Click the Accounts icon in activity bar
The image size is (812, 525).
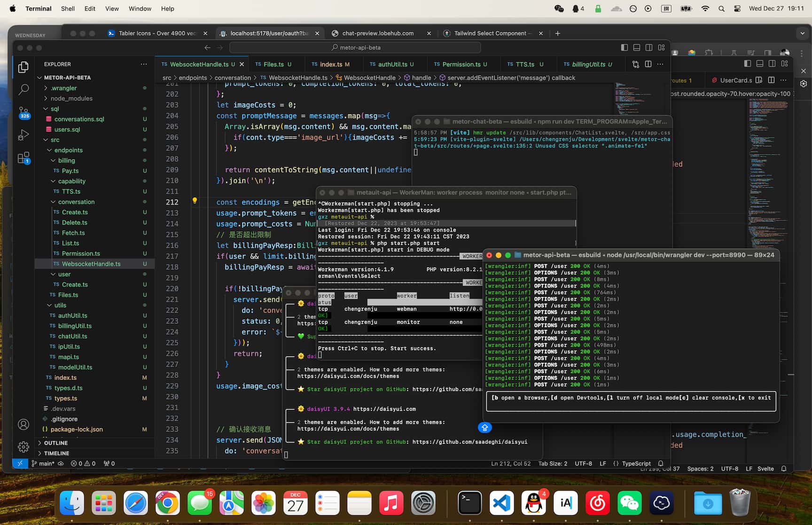[x=23, y=424]
